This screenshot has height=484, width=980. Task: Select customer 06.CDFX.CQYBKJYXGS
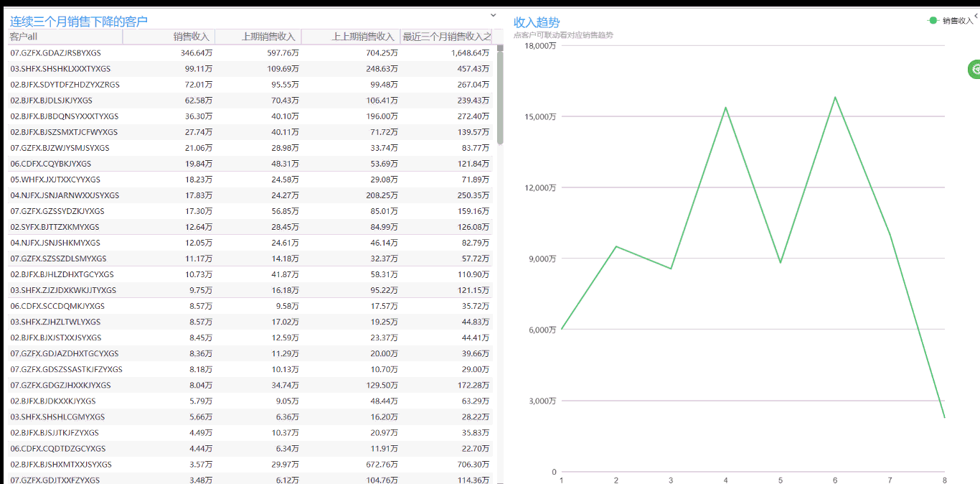coord(50,164)
